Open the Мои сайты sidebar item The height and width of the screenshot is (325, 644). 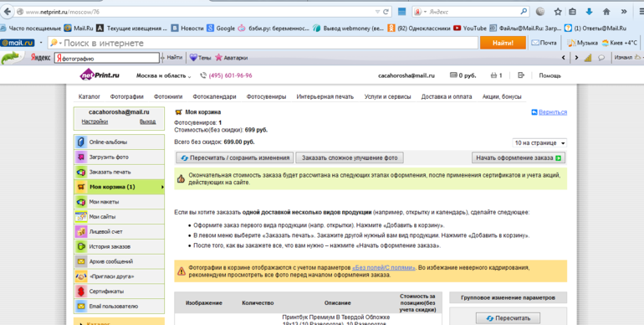pos(119,216)
